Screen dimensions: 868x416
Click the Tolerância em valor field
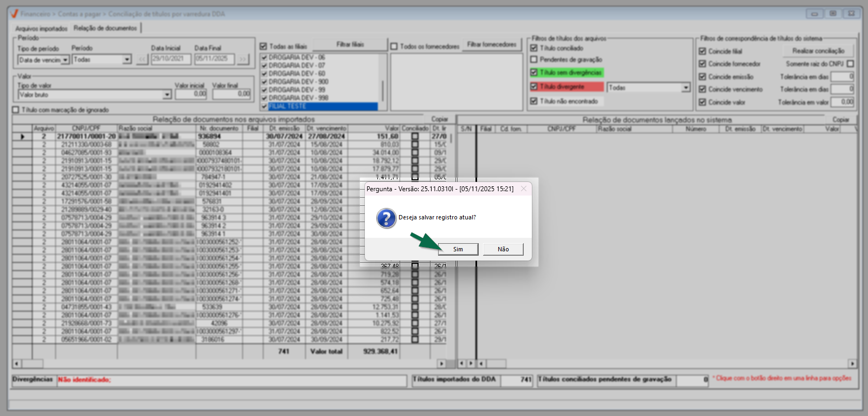[843, 102]
